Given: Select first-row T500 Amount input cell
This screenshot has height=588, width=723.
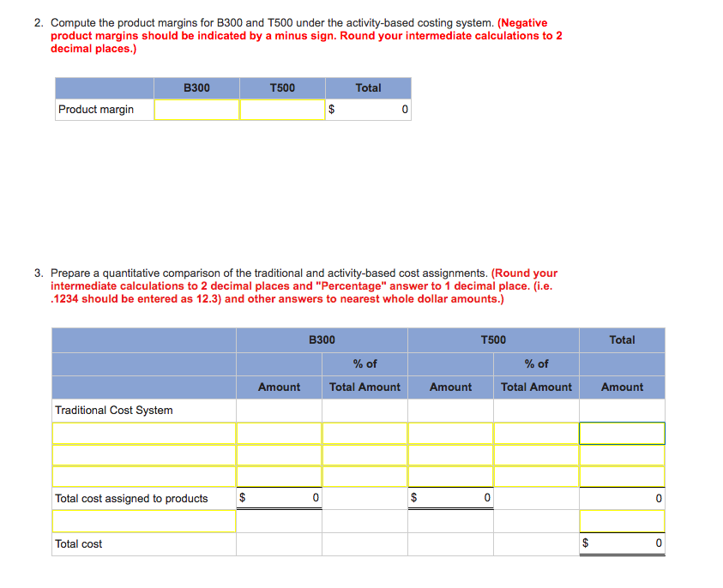Looking at the screenshot, I should 450,434.
